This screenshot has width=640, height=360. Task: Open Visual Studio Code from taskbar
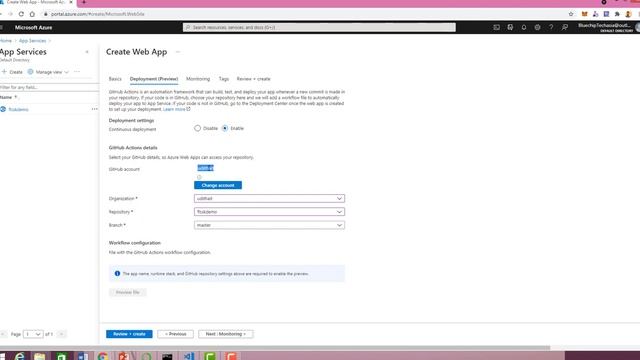tap(188, 356)
